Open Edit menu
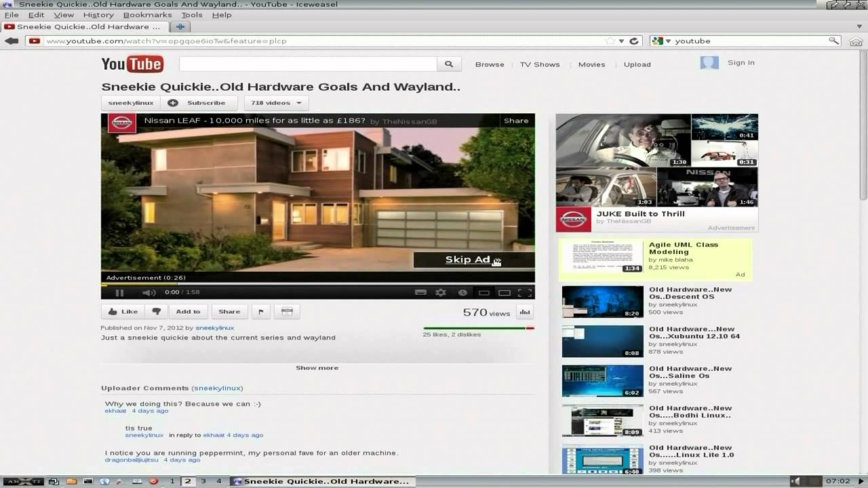The image size is (868, 488). point(36,15)
